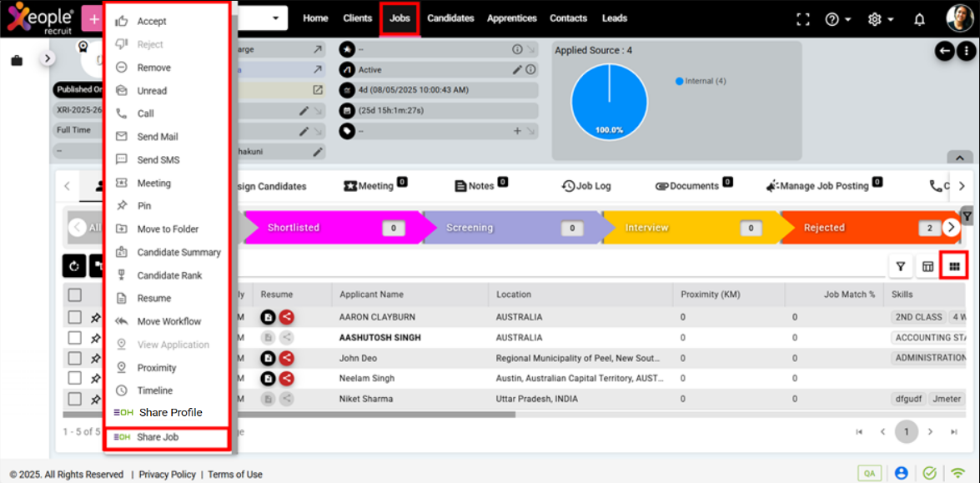
Task: Tick the checkbox for Aaron Clayburn's row
Action: pos(74,317)
